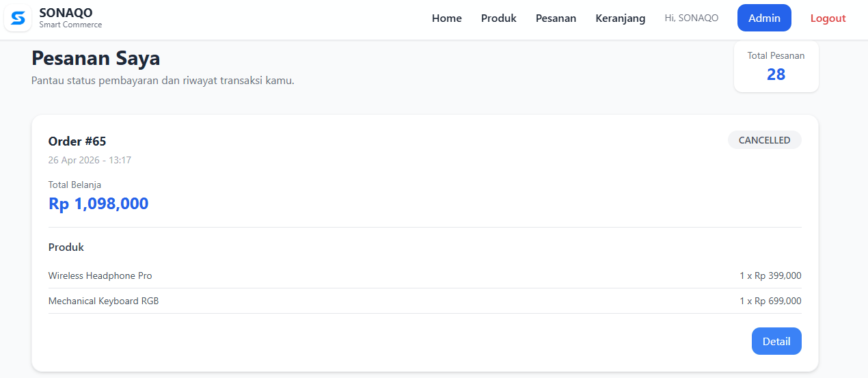Image resolution: width=868 pixels, height=378 pixels.
Task: Click the Pantau status pembayaran subtitle
Action: (163, 81)
